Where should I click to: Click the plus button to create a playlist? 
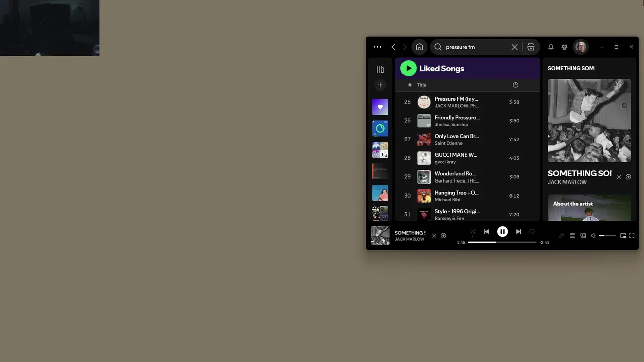(380, 85)
